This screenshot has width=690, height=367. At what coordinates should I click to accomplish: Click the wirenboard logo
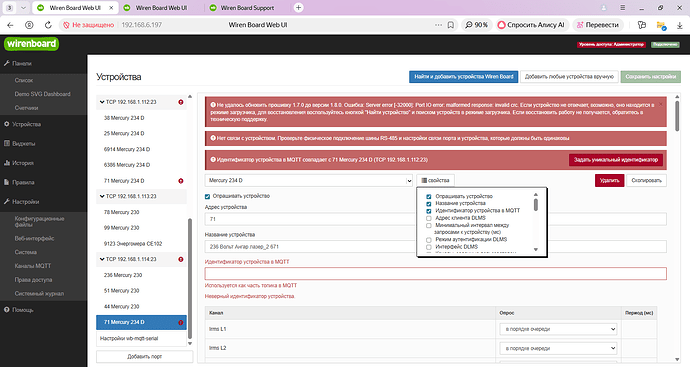(x=31, y=44)
